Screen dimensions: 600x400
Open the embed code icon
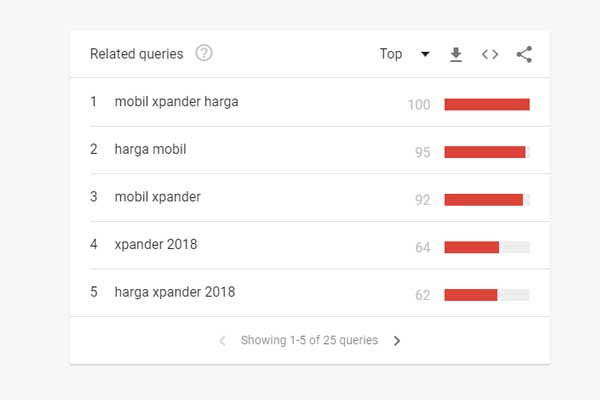pyautogui.click(x=490, y=54)
